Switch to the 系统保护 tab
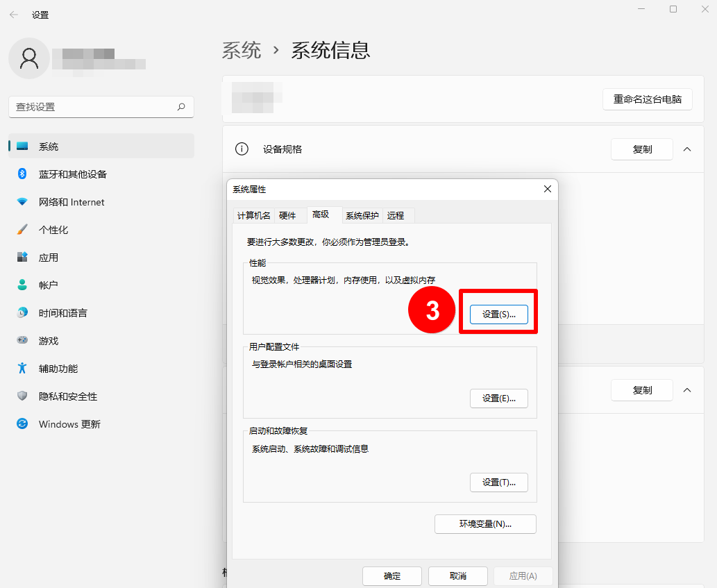The height and width of the screenshot is (588, 717). coord(362,216)
